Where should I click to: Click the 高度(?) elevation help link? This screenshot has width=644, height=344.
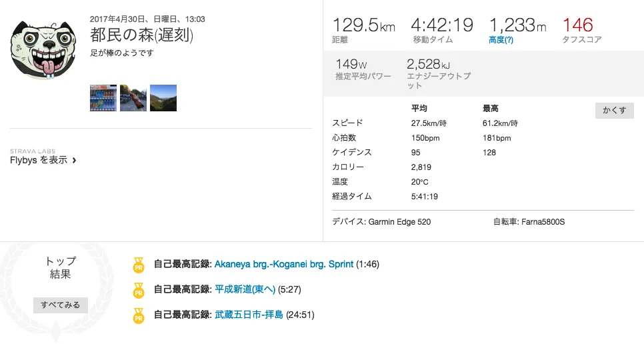(501, 40)
